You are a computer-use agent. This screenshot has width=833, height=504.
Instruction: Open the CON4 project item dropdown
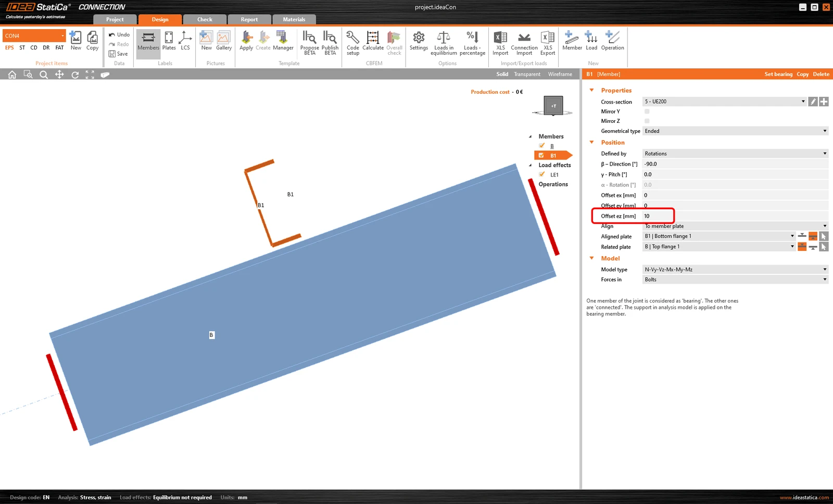tap(35, 35)
